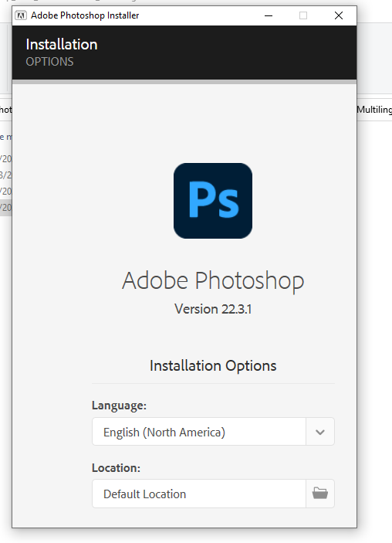Image resolution: width=392 pixels, height=543 pixels.
Task: Click the large Adobe Photoshop product name
Action: (213, 281)
